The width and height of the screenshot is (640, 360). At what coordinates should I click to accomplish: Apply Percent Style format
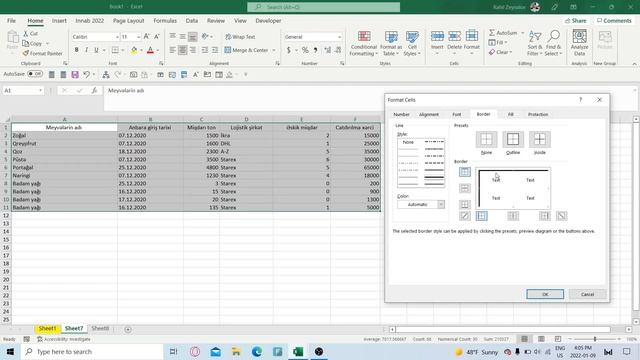(305, 50)
